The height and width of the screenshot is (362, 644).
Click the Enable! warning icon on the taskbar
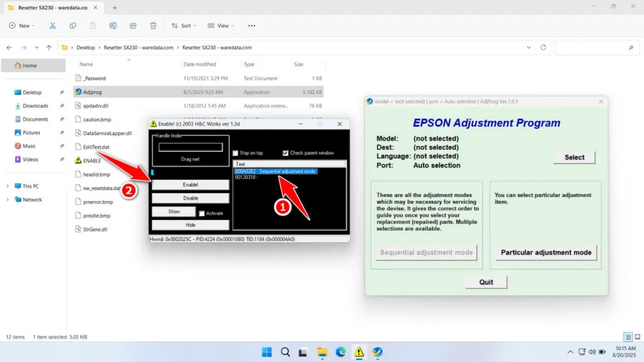[360, 352]
